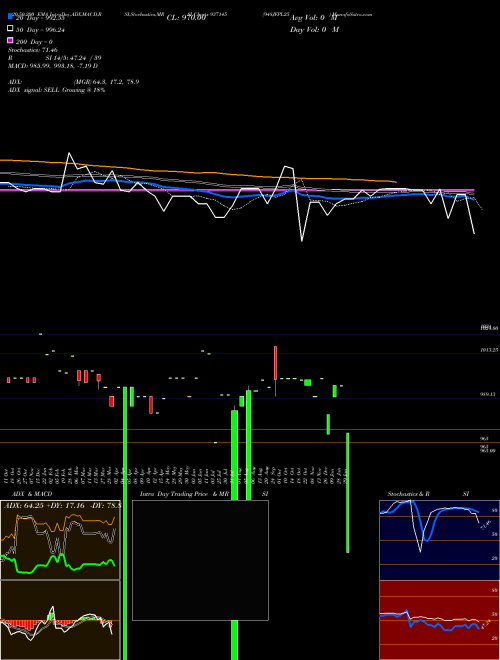
Task: Click the MACD histogram chart thumbnail
Action: (60, 620)
